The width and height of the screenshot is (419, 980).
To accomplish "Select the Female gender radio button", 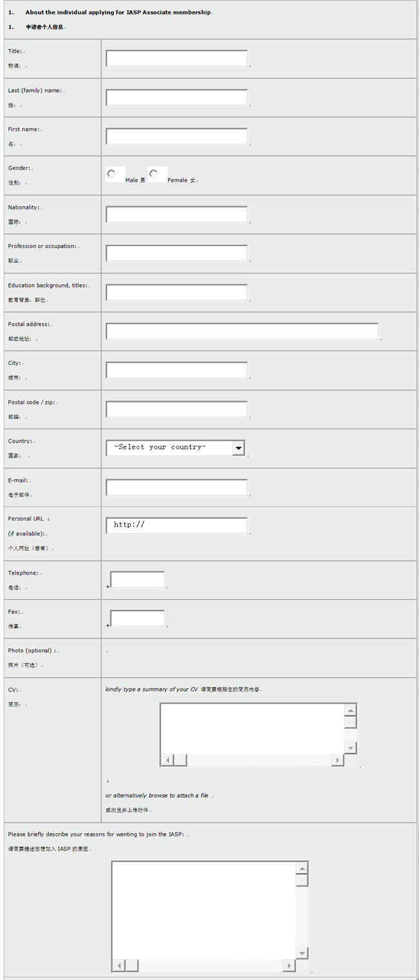I will pos(153,173).
